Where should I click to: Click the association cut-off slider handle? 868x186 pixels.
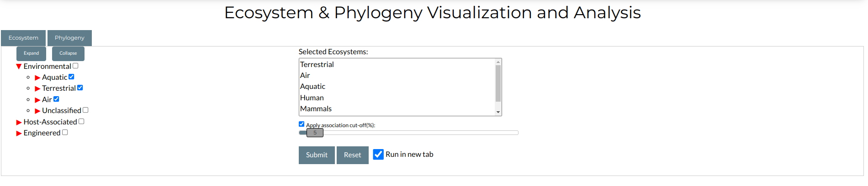[315, 133]
